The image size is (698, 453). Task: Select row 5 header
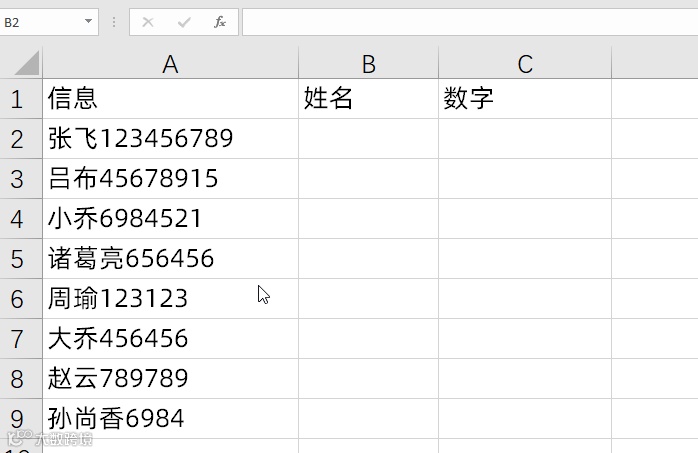tap(21, 259)
